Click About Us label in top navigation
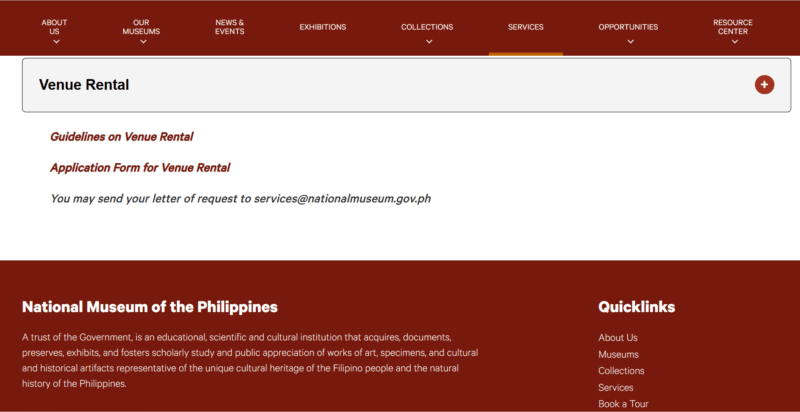 click(54, 27)
